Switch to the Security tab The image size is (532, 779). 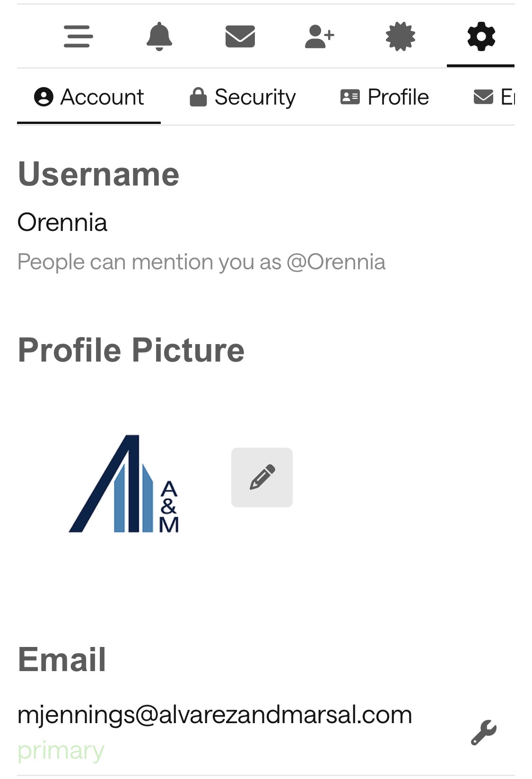pyautogui.click(x=243, y=97)
